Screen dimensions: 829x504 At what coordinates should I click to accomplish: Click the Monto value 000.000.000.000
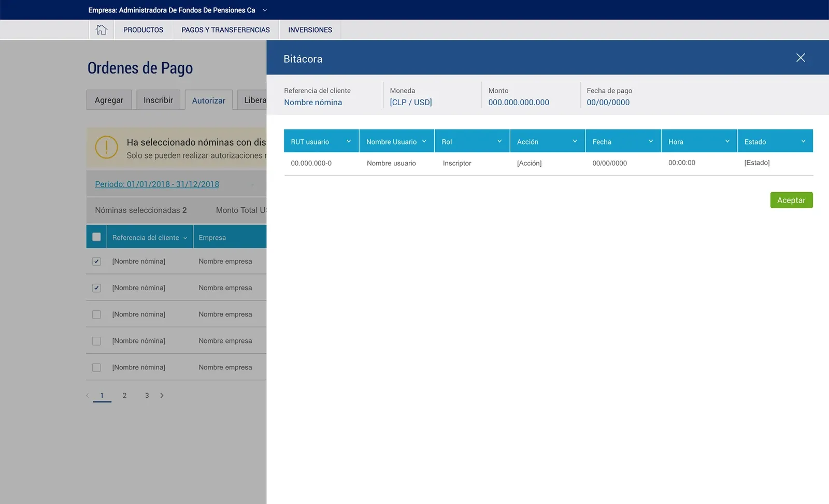519,102
